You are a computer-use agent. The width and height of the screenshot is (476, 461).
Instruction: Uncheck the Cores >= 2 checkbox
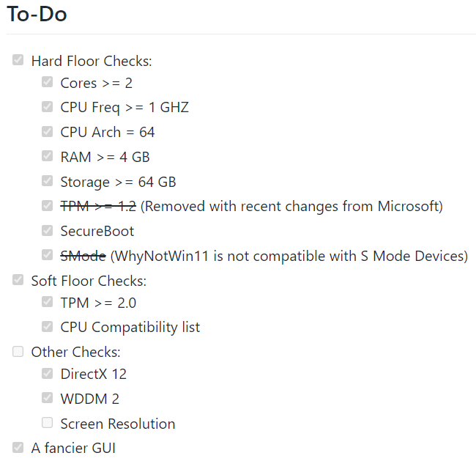click(x=48, y=82)
